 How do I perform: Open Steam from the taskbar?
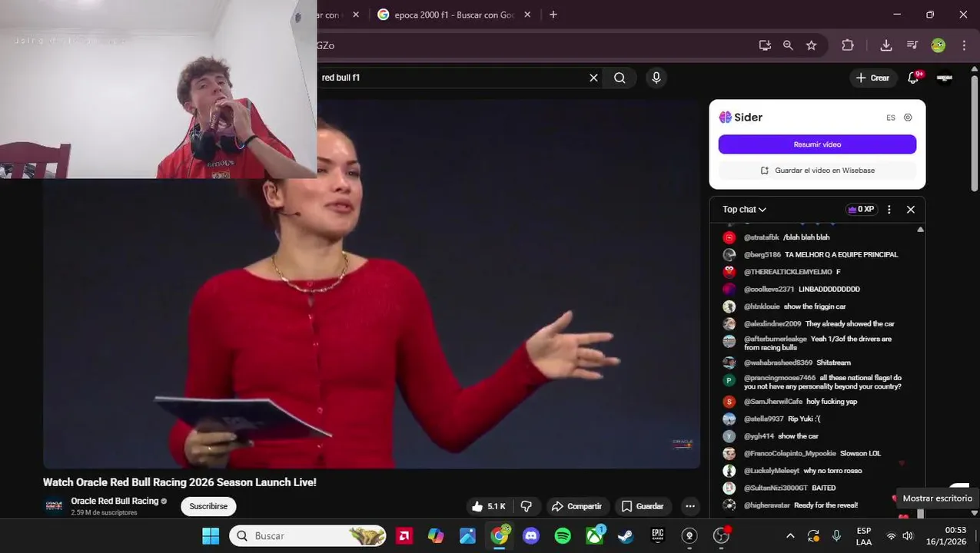626,535
